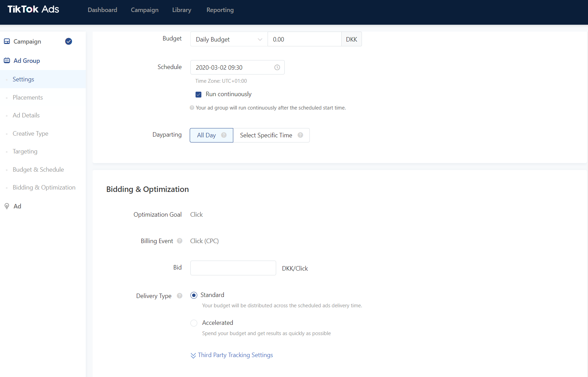Click the Schedule date-time field

pyautogui.click(x=237, y=67)
